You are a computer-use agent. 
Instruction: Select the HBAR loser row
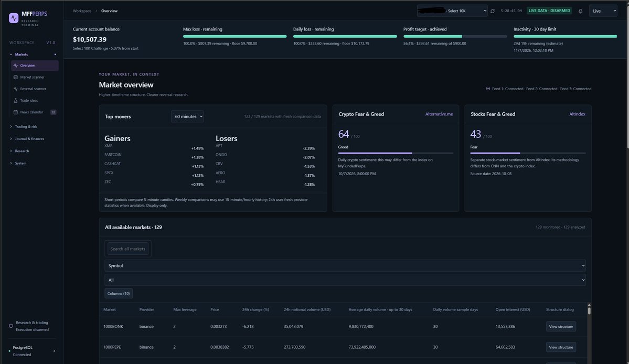(x=265, y=183)
